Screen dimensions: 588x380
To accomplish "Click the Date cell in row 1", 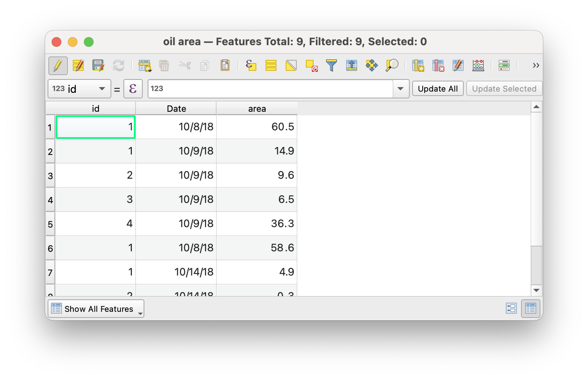I will (176, 127).
